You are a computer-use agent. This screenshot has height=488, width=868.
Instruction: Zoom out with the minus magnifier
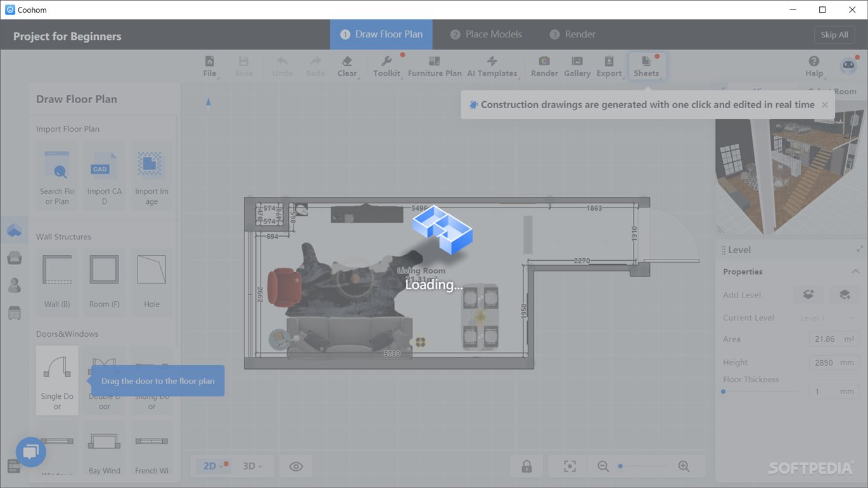coord(603,466)
